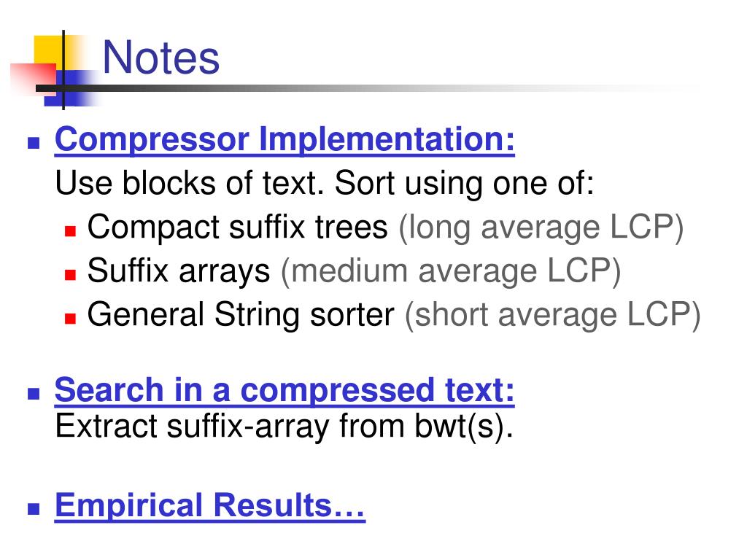Click the red bullet beside General String sorter

tap(71, 319)
